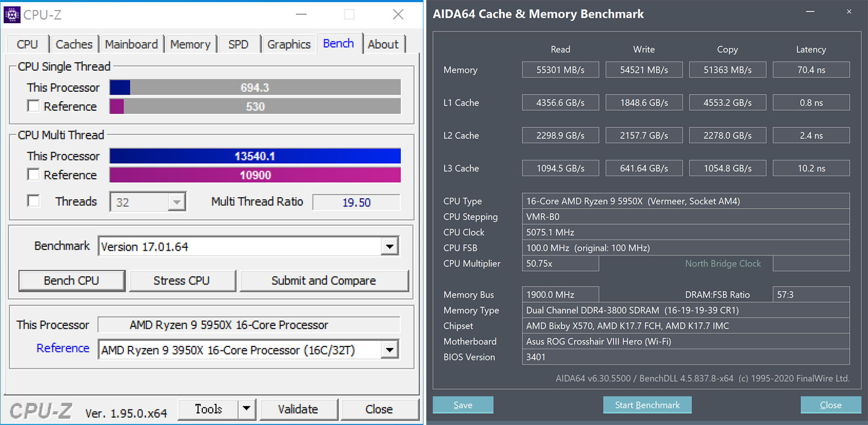868x425 pixels.
Task: Click Memory Bus value 1900.0 MHz
Action: (x=561, y=294)
